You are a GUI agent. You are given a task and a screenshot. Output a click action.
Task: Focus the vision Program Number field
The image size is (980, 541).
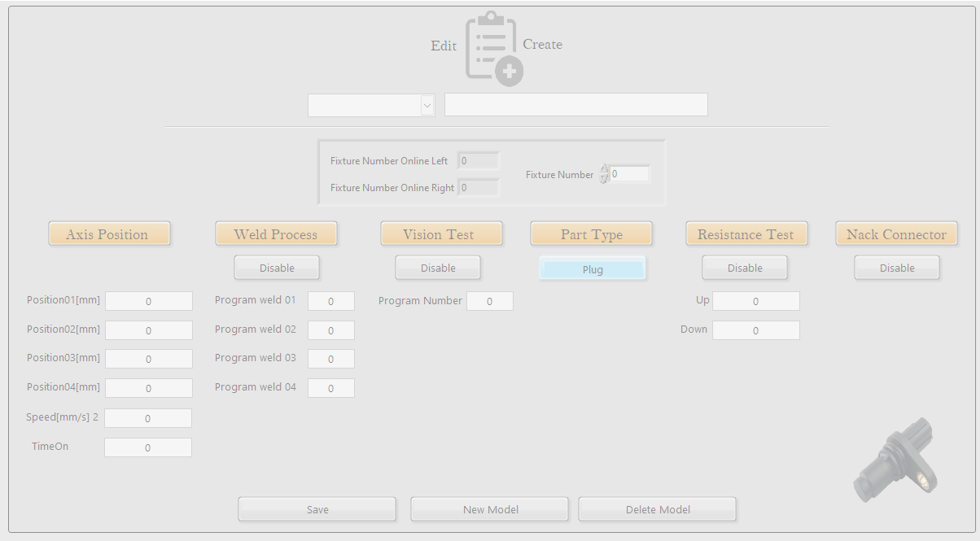(x=490, y=301)
